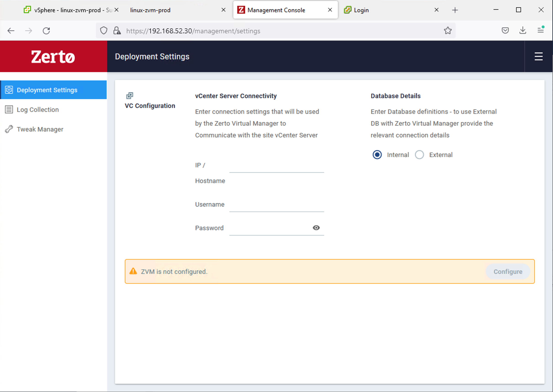
Task: Click the Deployment Settings gear icon
Action: [x=9, y=90]
